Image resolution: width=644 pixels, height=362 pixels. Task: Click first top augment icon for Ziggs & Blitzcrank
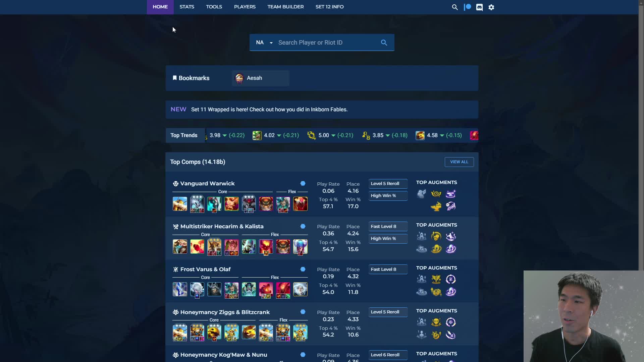pos(422,322)
